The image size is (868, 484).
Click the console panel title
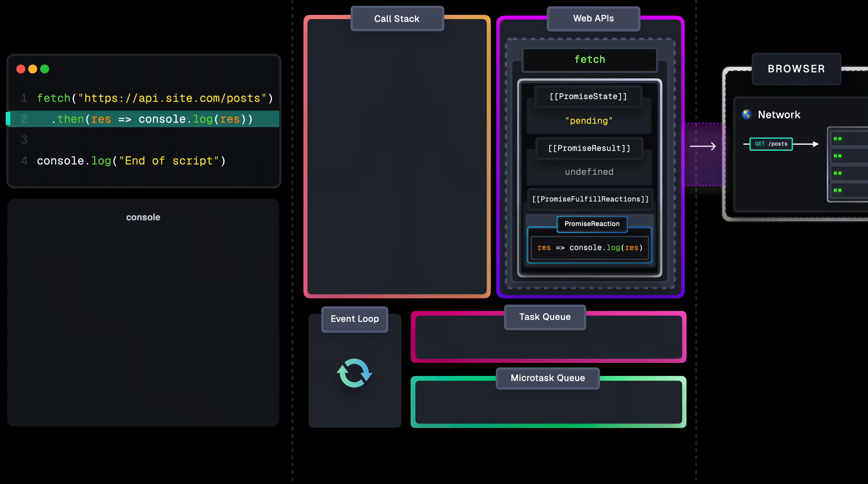[143, 217]
